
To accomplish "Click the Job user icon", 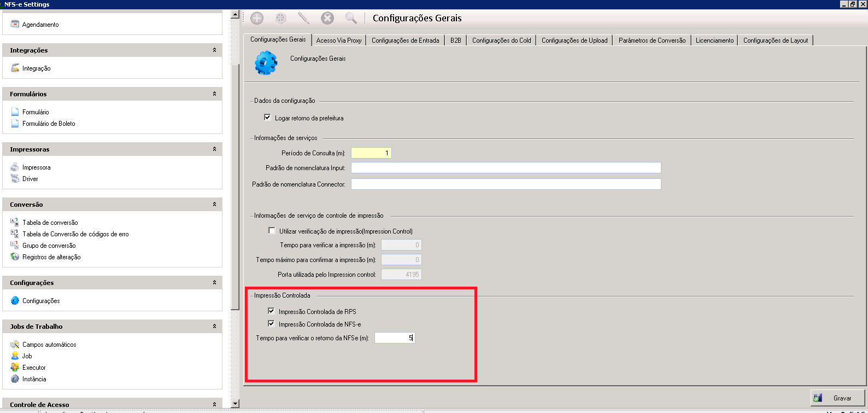I will coord(15,356).
